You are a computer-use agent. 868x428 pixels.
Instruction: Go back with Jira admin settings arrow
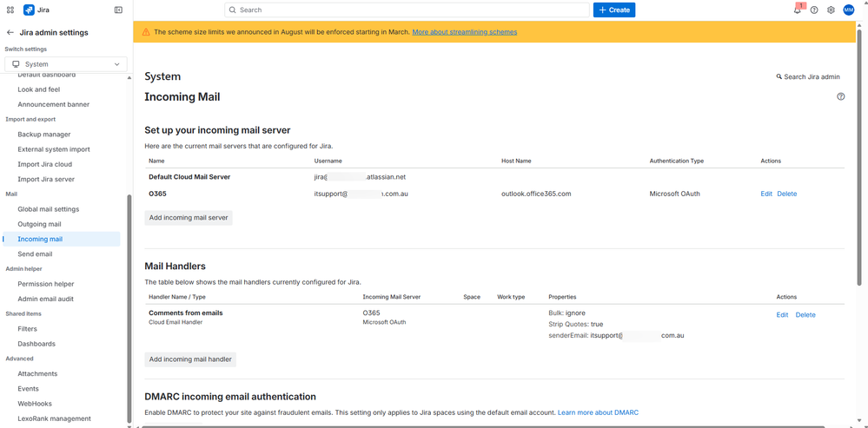10,33
